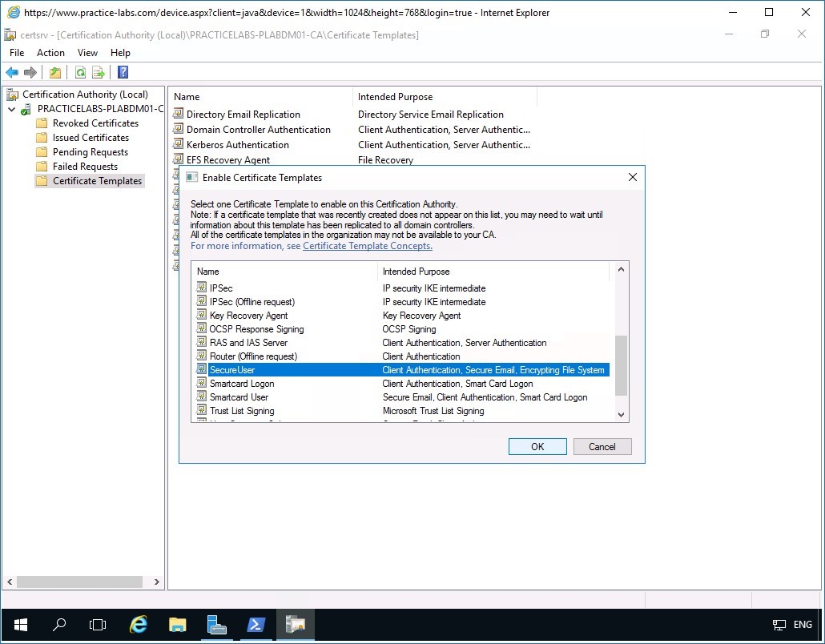The height and width of the screenshot is (644, 825).
Task: Sort dialog list by Intended Purpose header
Action: (x=493, y=272)
